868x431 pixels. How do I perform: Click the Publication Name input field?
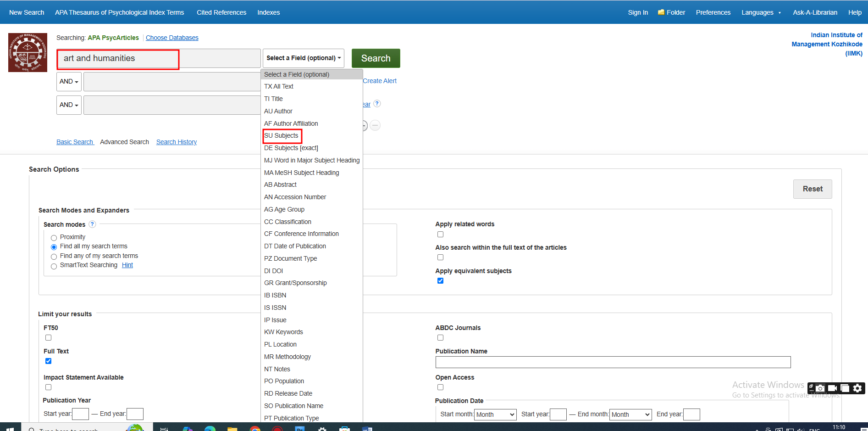pos(613,362)
